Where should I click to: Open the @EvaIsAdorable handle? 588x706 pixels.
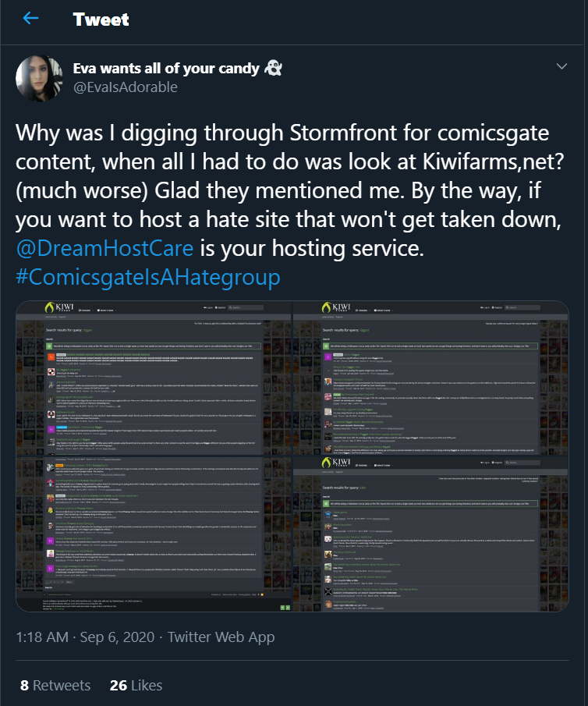point(125,87)
